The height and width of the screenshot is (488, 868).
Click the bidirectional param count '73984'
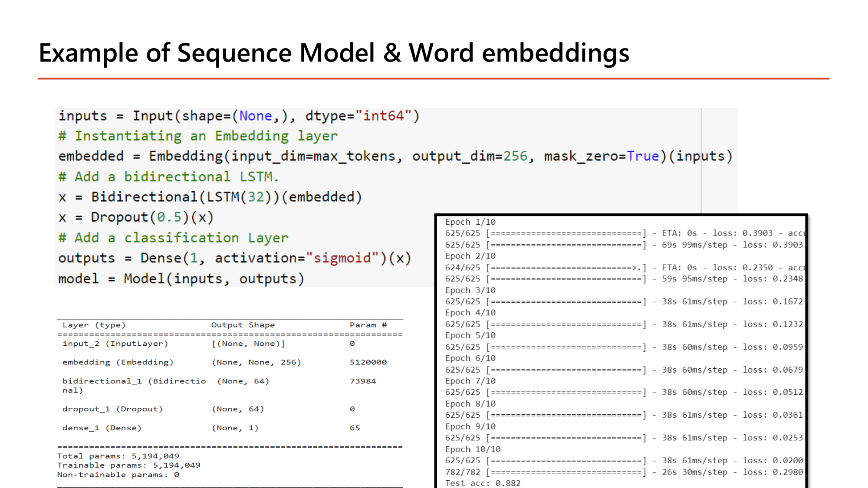pos(363,381)
